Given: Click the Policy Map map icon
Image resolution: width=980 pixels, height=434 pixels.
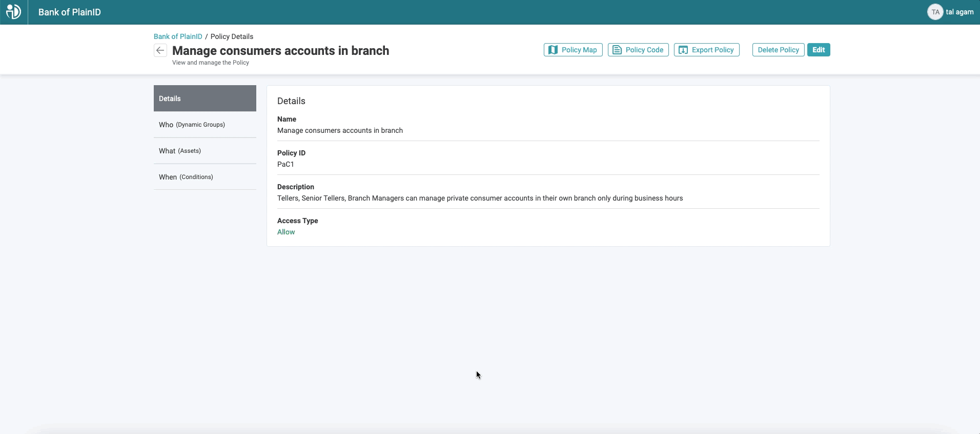Looking at the screenshot, I should [x=553, y=50].
